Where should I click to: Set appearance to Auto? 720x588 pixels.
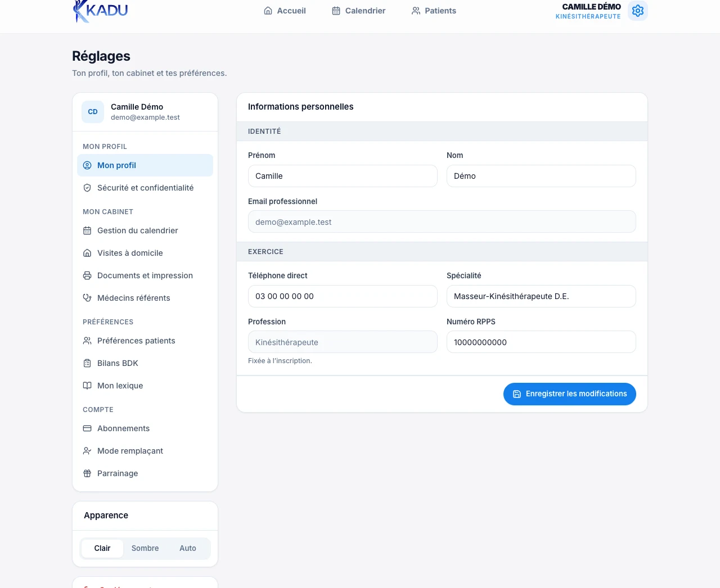coord(188,549)
